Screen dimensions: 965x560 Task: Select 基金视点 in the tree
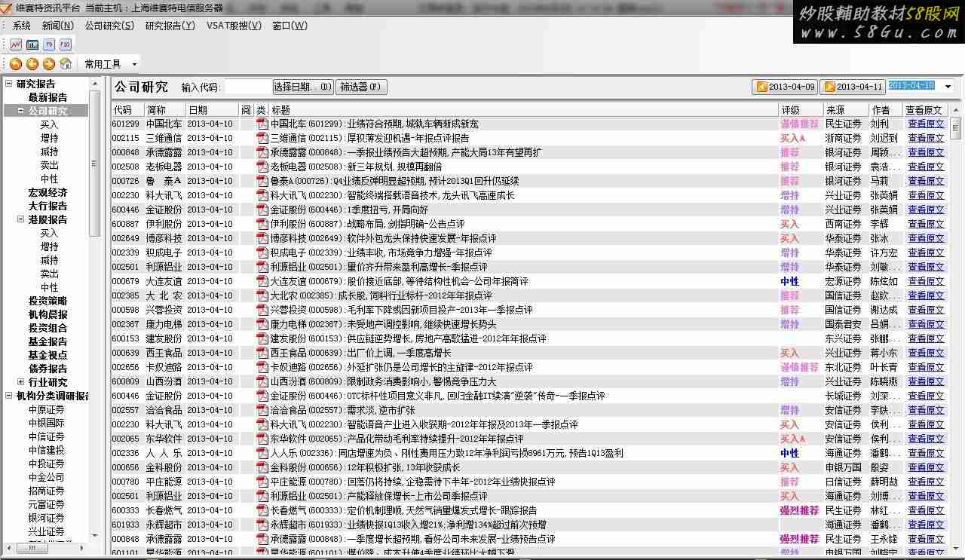(47, 355)
